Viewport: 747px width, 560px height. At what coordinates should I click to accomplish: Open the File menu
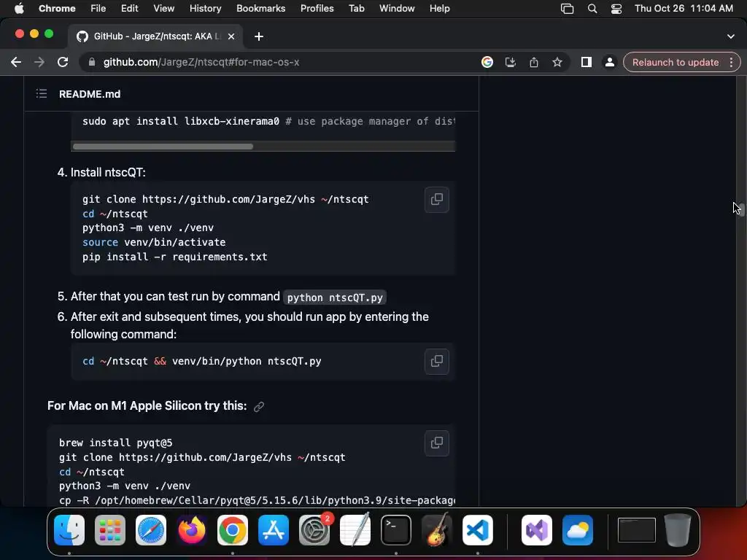(98, 8)
